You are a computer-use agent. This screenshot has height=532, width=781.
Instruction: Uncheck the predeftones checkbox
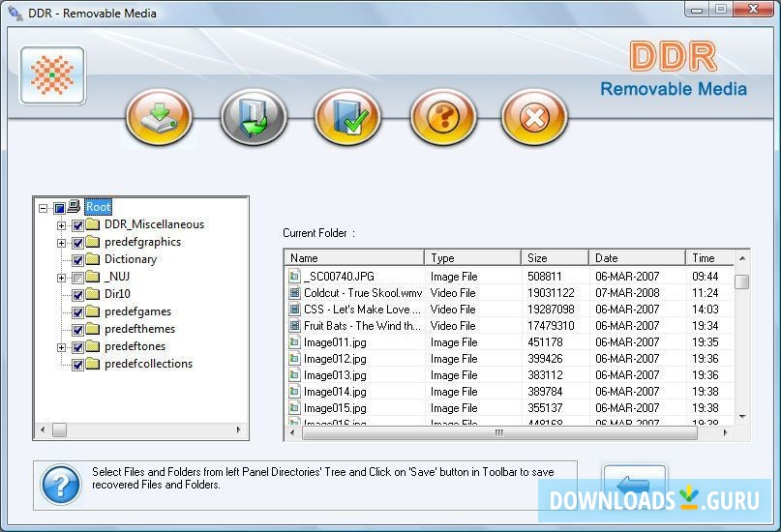click(77, 347)
